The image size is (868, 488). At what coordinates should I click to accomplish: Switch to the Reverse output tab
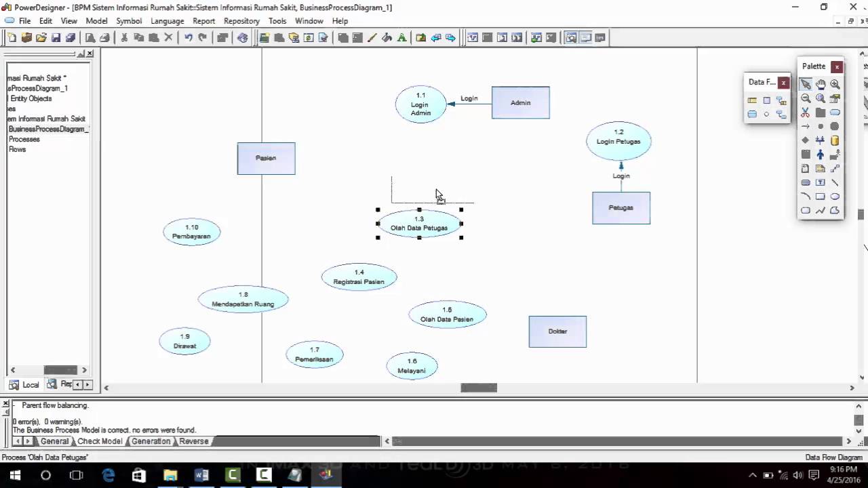193,441
